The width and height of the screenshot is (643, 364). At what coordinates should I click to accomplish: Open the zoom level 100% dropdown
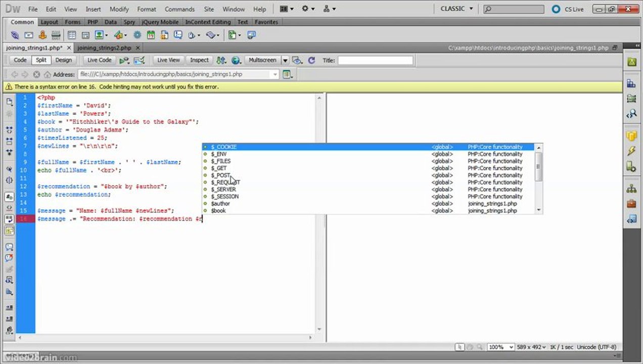click(501, 347)
